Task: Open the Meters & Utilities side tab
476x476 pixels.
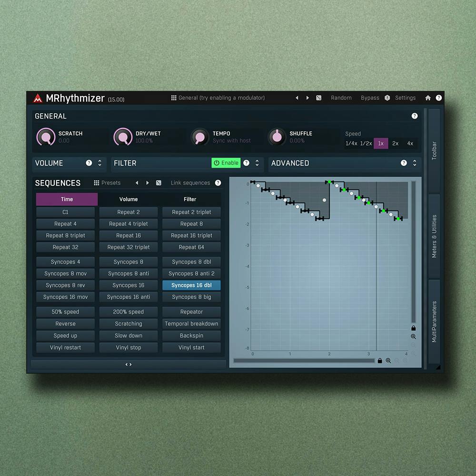Action: [x=434, y=236]
